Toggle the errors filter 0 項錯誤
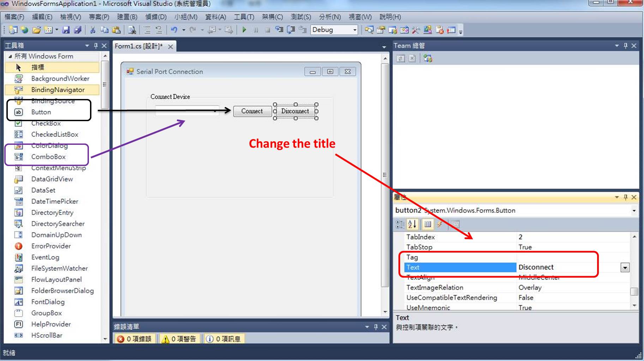 coord(134,339)
